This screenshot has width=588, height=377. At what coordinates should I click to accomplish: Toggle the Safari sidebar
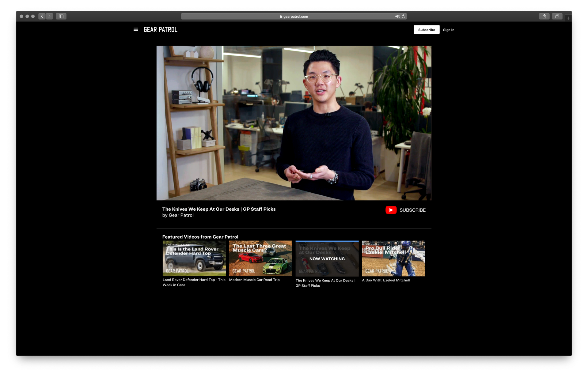[x=61, y=16]
